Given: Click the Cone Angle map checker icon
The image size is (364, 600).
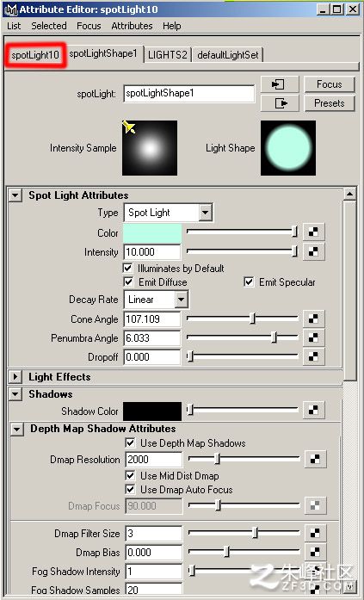Looking at the screenshot, I should (313, 319).
